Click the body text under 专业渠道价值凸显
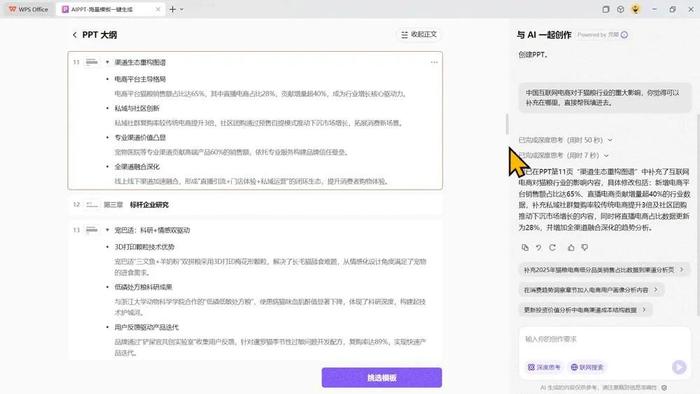This screenshot has width=700, height=394. [231, 152]
